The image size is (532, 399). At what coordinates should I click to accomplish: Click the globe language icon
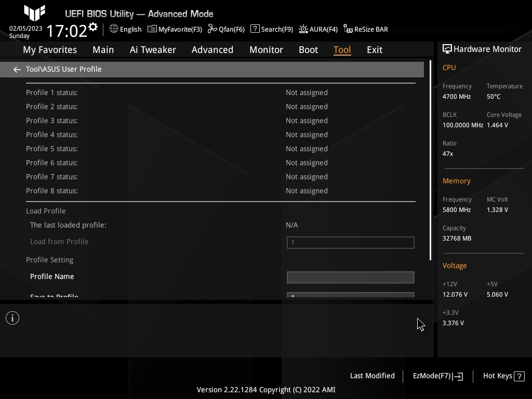point(114,29)
